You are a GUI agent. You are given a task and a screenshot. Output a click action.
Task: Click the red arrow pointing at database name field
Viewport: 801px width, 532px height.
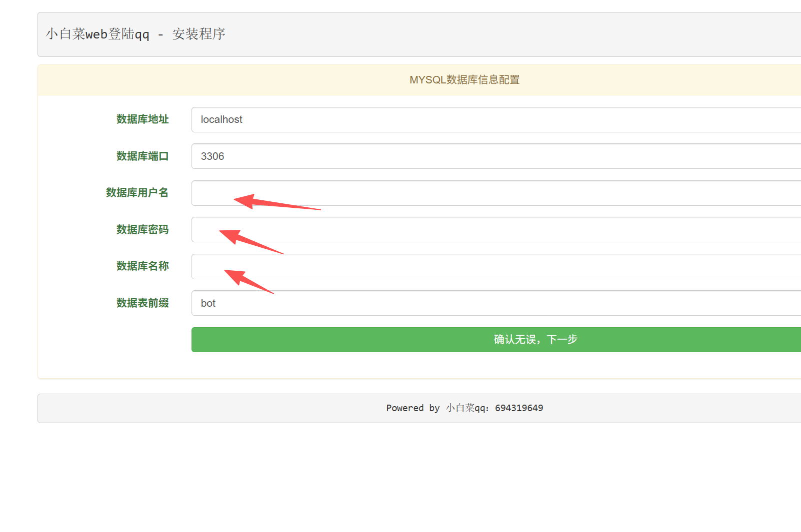coord(247,281)
